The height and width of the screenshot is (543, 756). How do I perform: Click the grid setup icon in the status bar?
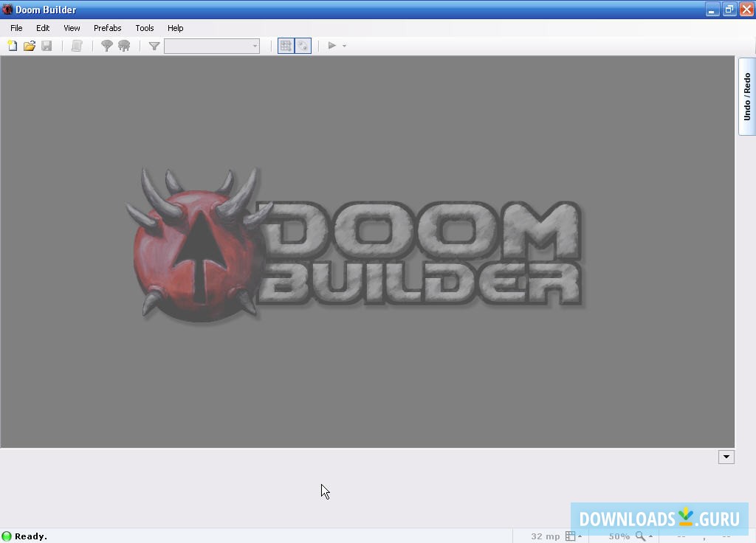pos(569,536)
